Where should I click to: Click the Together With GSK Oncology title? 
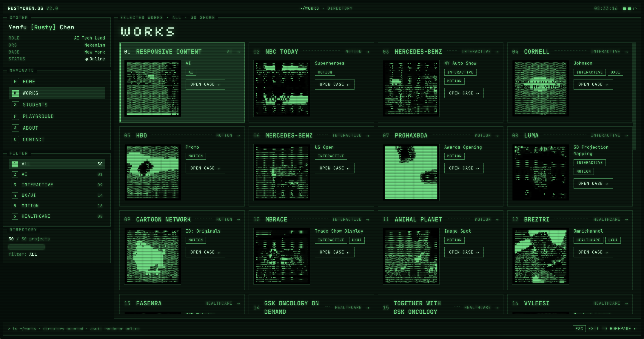417,308
